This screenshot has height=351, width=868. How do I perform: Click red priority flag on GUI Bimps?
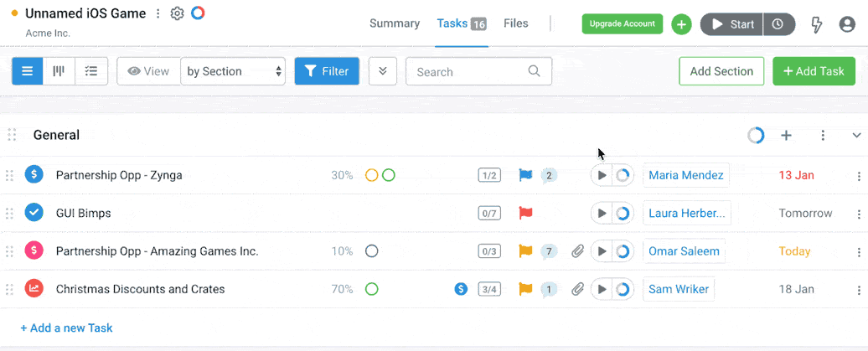[525, 213]
